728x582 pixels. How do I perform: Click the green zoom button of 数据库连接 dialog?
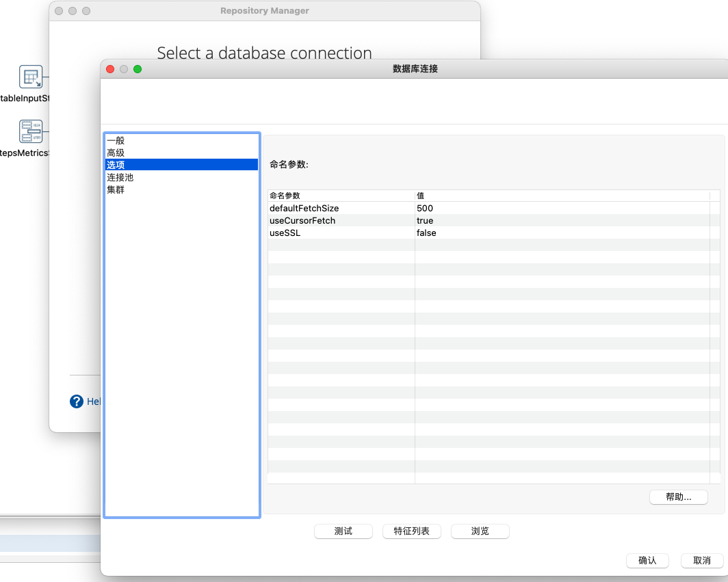pos(138,69)
